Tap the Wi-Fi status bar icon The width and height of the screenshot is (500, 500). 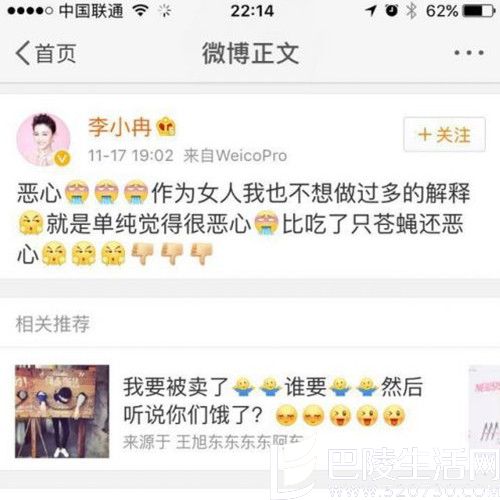click(140, 11)
